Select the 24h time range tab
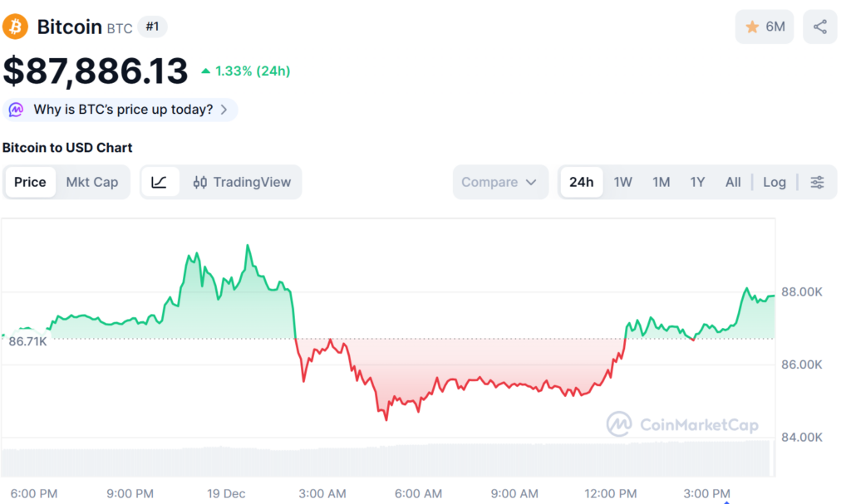 [582, 183]
